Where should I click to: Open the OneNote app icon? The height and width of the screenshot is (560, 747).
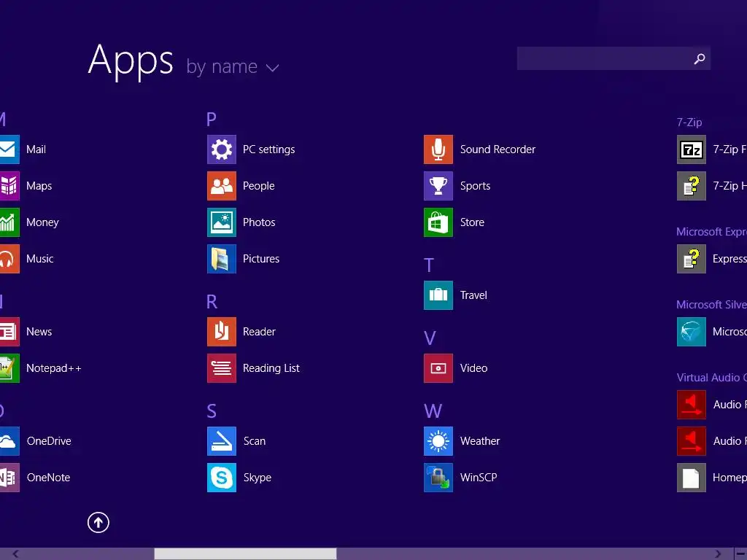click(x=9, y=477)
